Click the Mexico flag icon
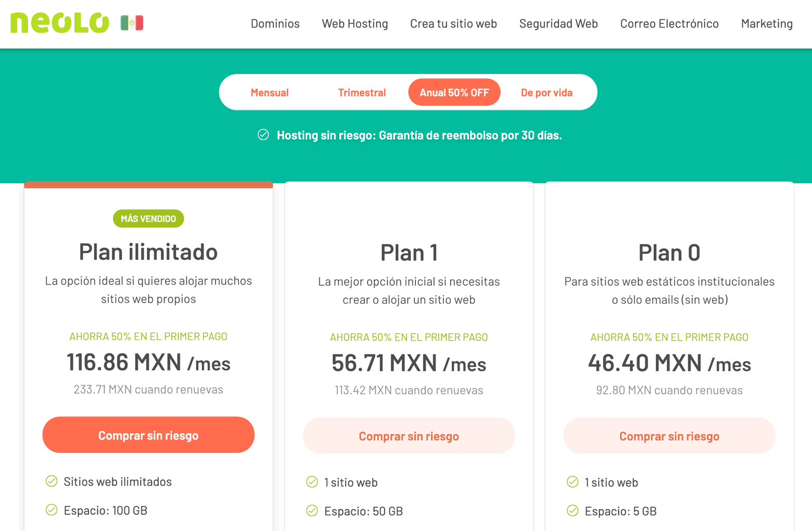Screen dimensions: 812x531 pos(132,23)
